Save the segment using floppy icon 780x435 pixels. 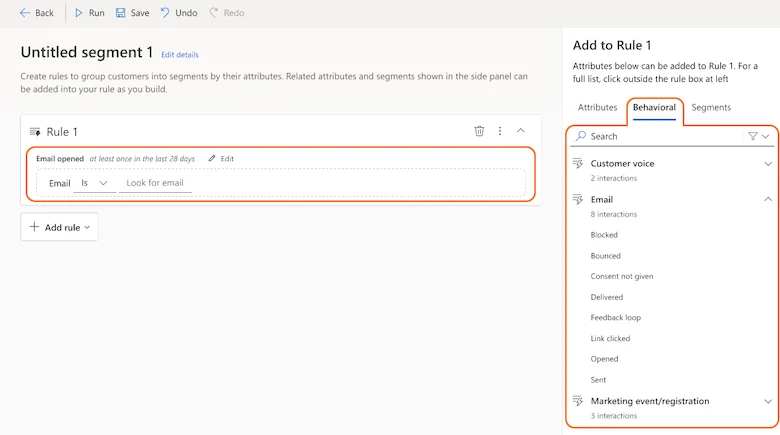click(120, 13)
